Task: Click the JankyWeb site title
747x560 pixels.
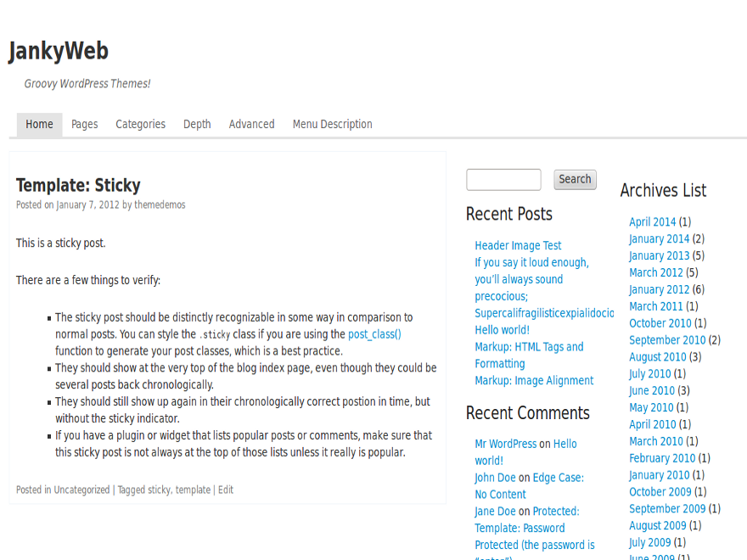Action: (59, 52)
